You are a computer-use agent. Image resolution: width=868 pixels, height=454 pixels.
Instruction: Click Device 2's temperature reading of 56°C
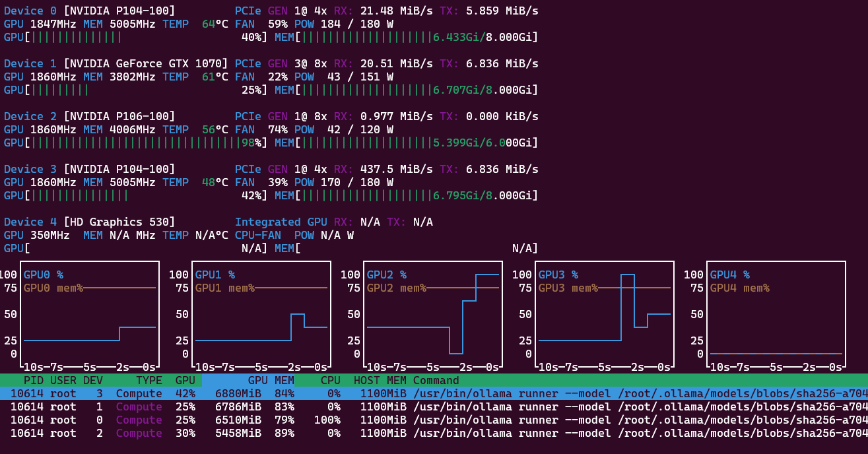215,129
